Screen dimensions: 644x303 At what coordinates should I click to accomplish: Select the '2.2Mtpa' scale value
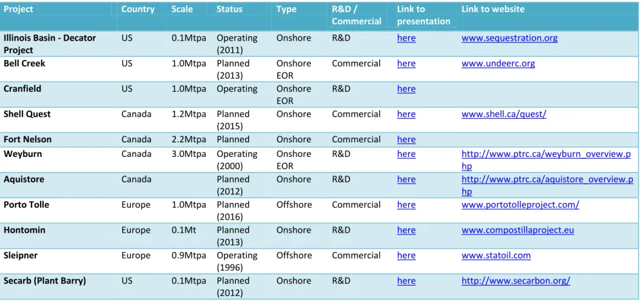[189, 139]
